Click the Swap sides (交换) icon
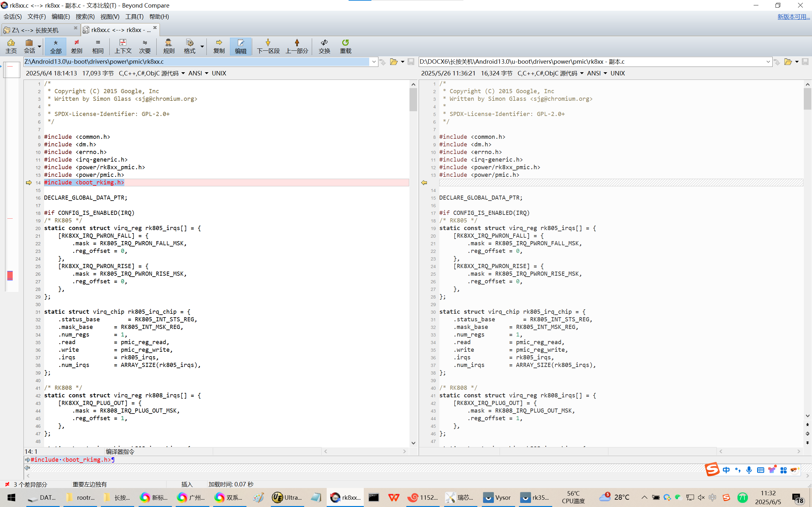812x507 pixels. tap(324, 46)
